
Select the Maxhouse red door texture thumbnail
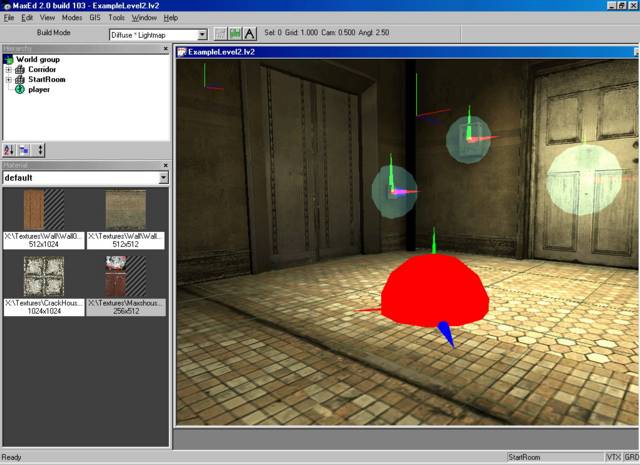pyautogui.click(x=126, y=276)
